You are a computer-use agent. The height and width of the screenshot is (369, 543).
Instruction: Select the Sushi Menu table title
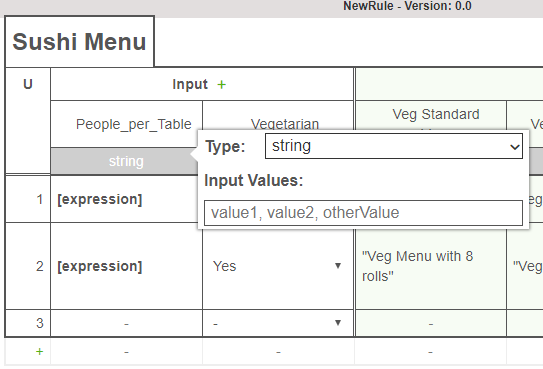click(79, 42)
